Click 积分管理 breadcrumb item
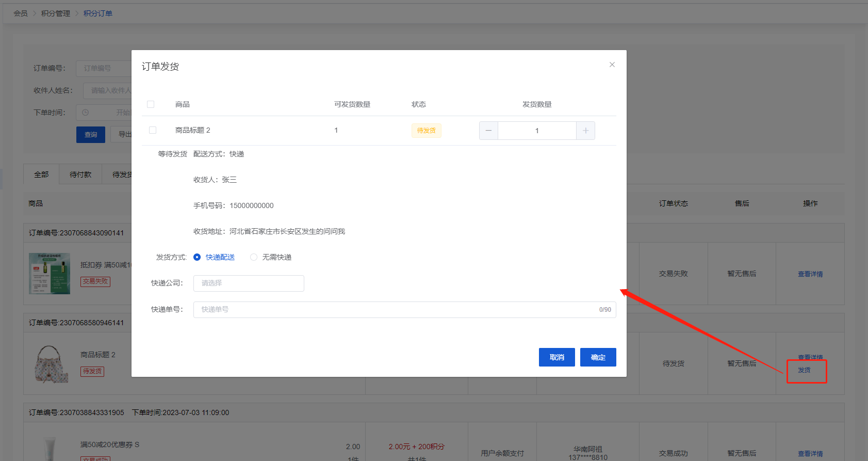This screenshot has height=461, width=868. 56,13
